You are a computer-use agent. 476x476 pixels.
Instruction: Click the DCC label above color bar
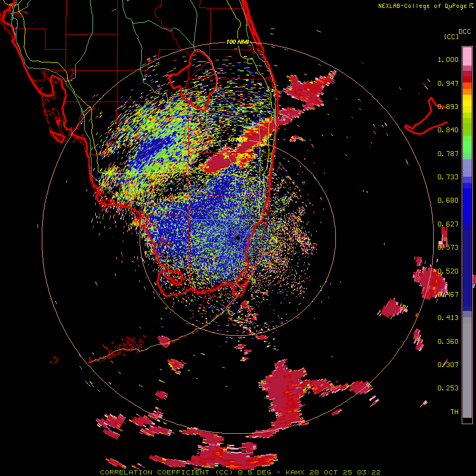464,32
